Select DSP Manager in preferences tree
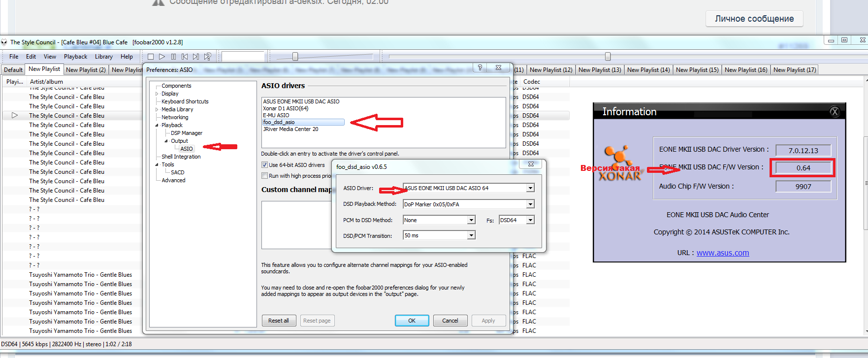This screenshot has height=358, width=868. 187,133
